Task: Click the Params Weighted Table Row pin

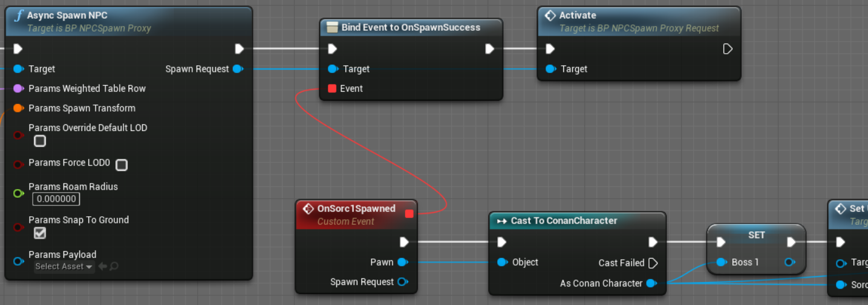Action: (x=18, y=89)
